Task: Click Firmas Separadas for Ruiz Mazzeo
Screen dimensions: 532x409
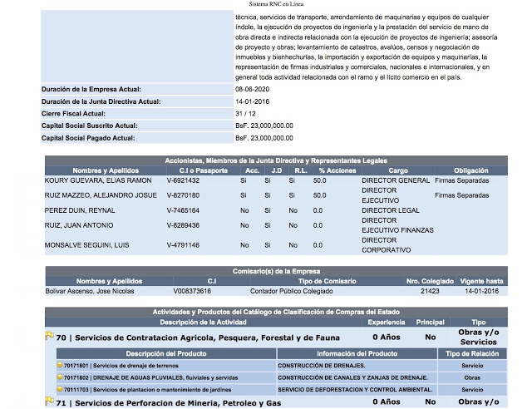Action: 462,195
